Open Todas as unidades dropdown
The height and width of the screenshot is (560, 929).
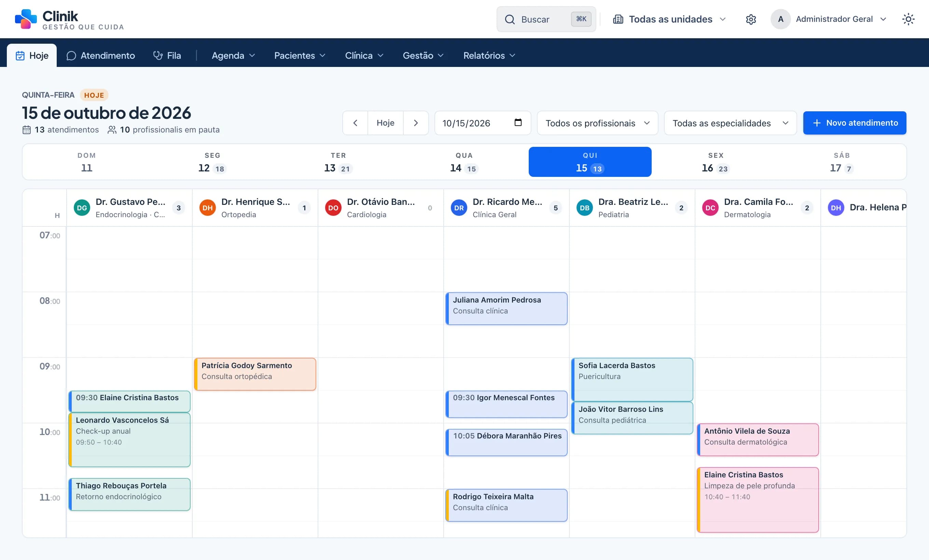pyautogui.click(x=669, y=19)
